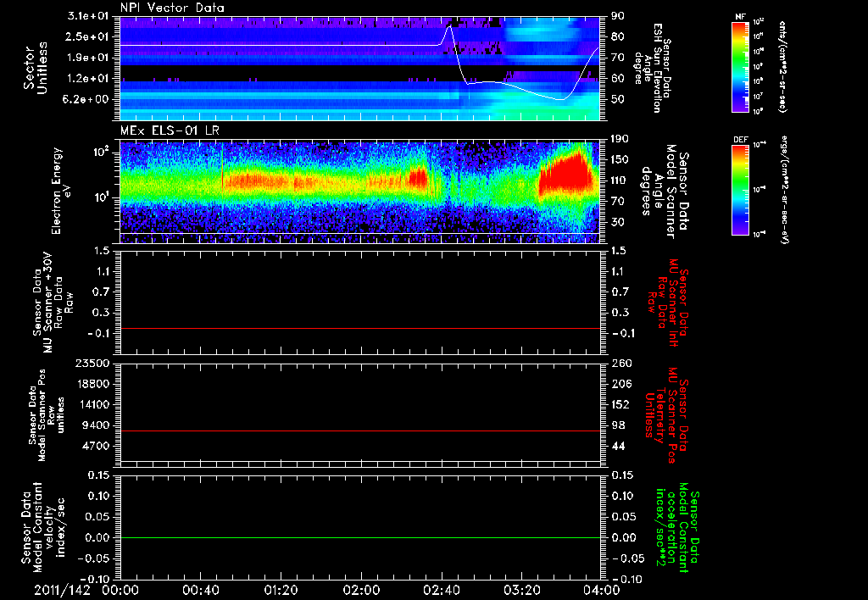
Task: Click the red line in MU Scanner +30V panel
Action: 360,328
